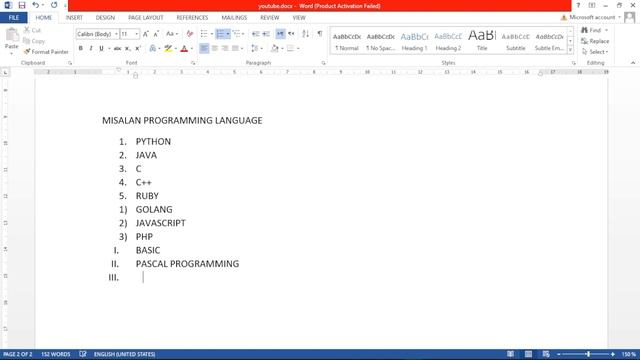Viewport: 640px width, 360px height.
Task: Open the font size dropdown
Action: tap(137, 34)
